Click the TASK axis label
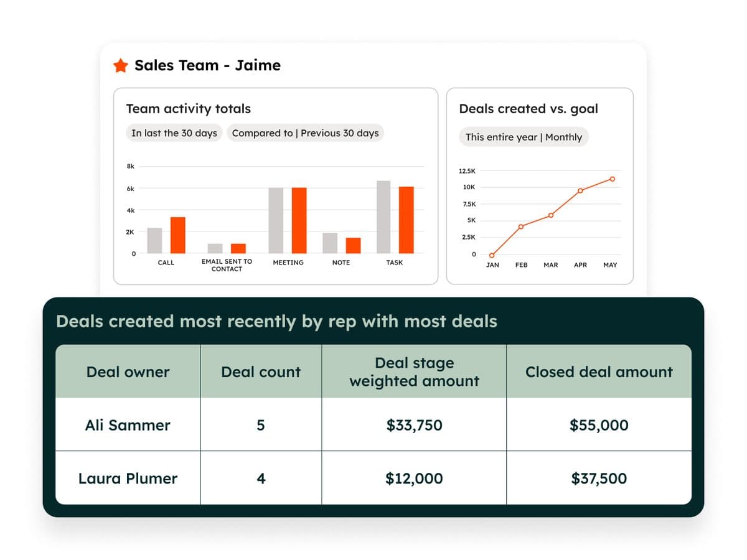Screen dimensions: 747x560 pos(395,263)
